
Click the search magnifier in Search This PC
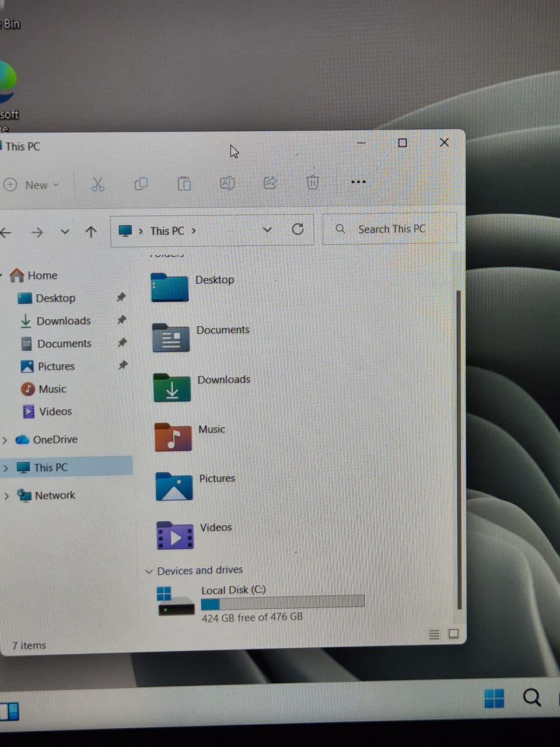pos(340,229)
